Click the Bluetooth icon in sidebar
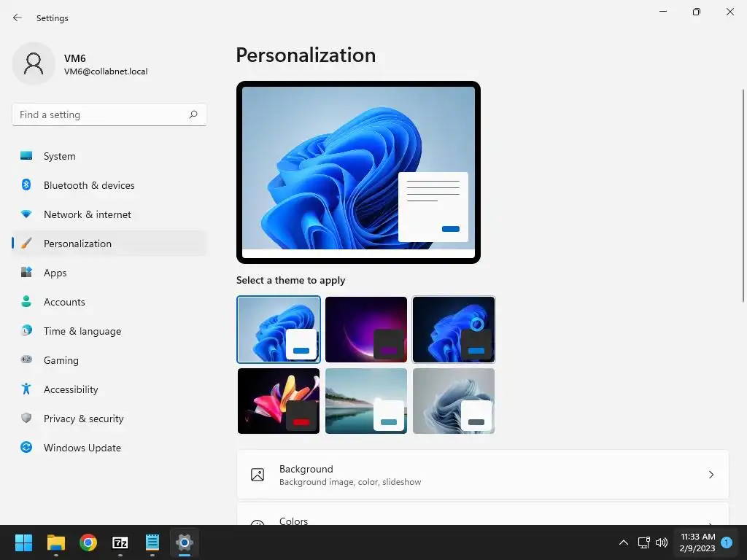This screenshot has height=560, width=747. (26, 184)
